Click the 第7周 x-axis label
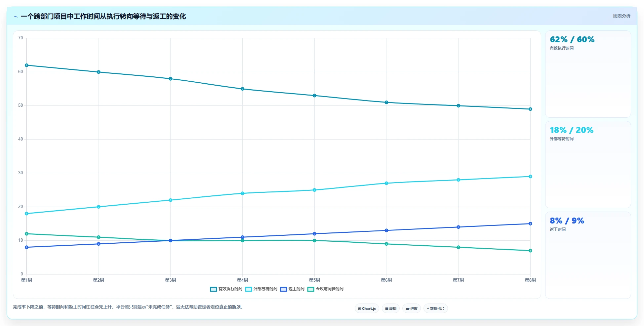Image resolution: width=644 pixels, height=326 pixels. 458,280
